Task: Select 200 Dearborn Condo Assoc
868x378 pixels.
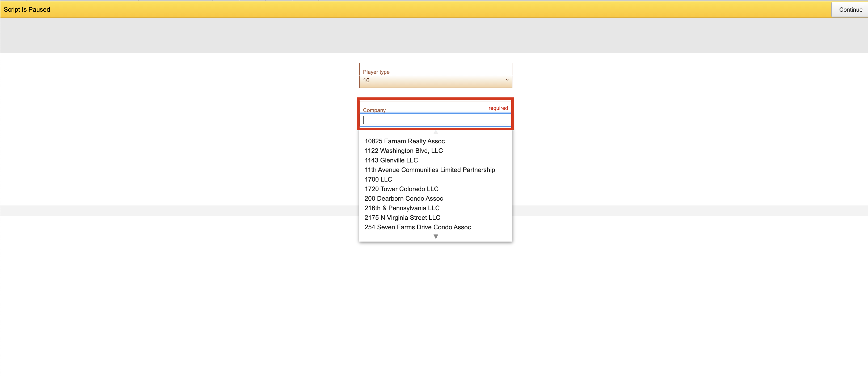Action: (x=403, y=199)
